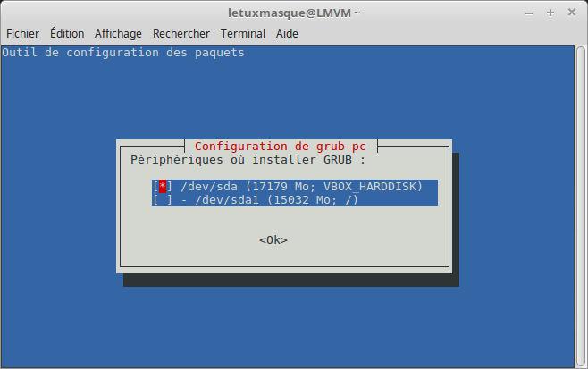This screenshot has width=588, height=369.
Task: Click the terminal's vertical scrollbar
Action: click(x=581, y=206)
